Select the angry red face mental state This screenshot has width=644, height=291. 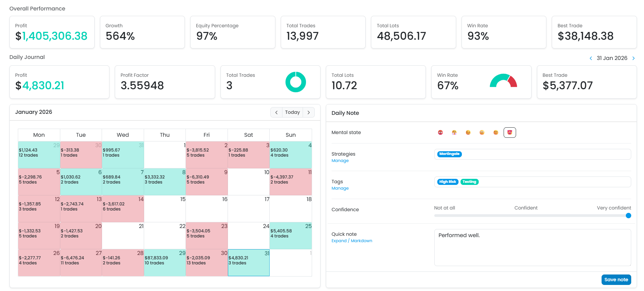tap(440, 132)
